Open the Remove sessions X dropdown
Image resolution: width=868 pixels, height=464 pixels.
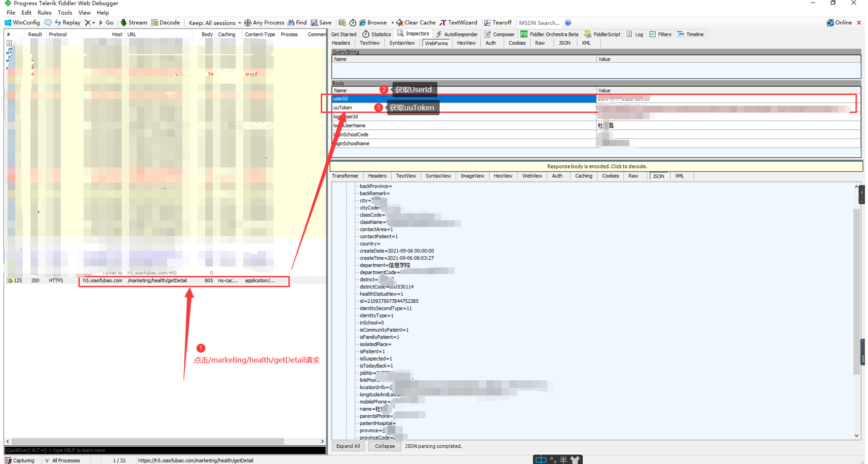click(90, 23)
